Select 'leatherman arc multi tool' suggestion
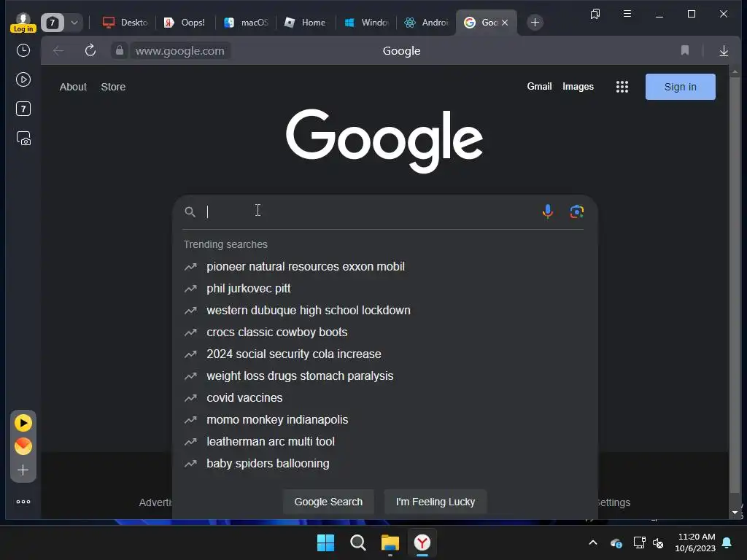Image resolution: width=747 pixels, height=560 pixels. pos(384,442)
